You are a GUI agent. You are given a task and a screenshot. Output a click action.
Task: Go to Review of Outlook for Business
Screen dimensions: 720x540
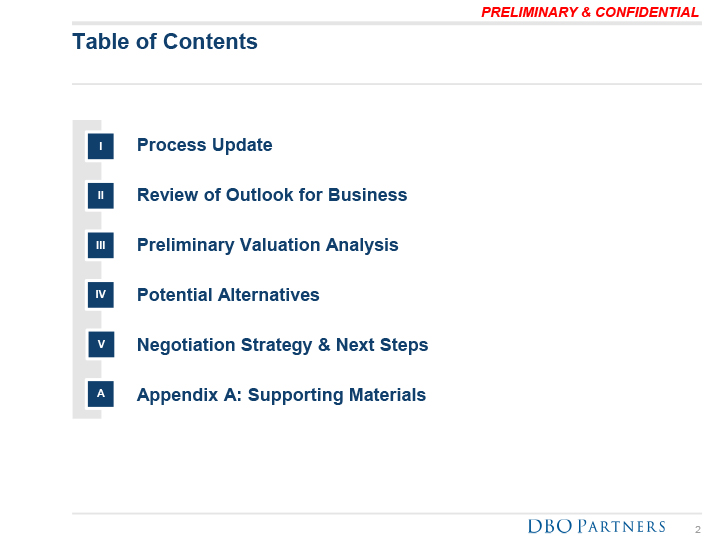(x=272, y=195)
